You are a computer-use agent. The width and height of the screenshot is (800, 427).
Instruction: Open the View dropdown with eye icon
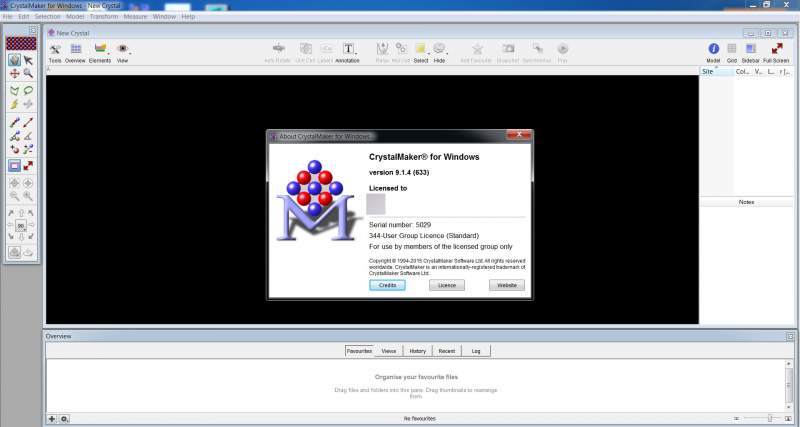(x=123, y=53)
